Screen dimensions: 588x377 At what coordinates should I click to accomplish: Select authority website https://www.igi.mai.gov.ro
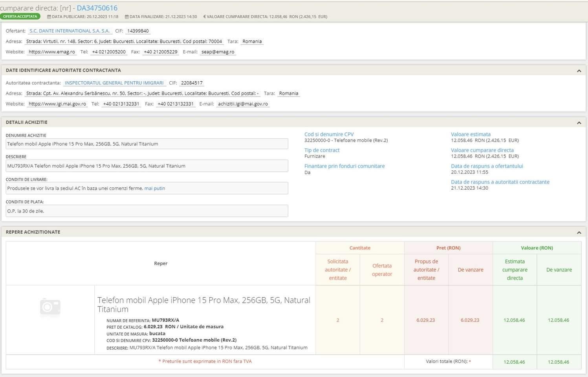[x=57, y=104]
